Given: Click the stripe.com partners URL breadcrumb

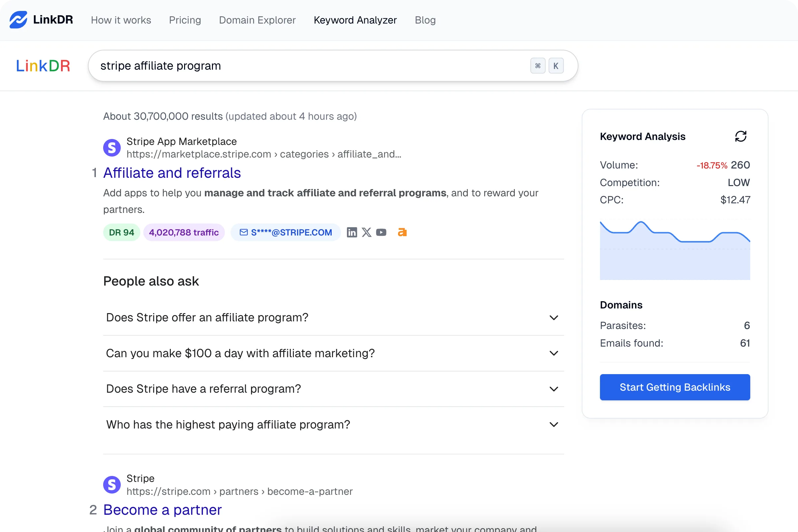Looking at the screenshot, I should pyautogui.click(x=239, y=492).
